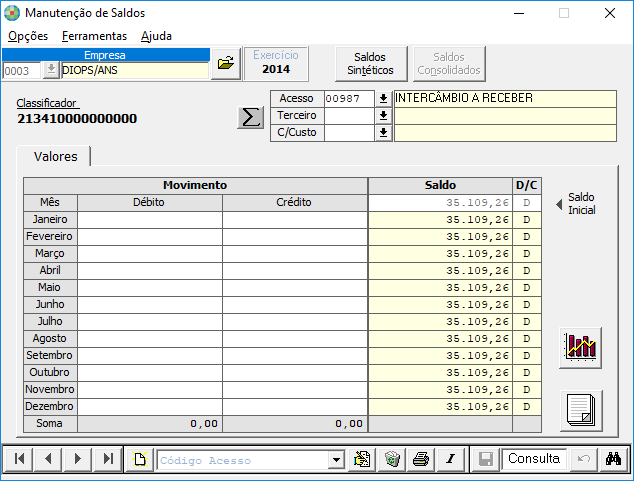Open the Código Acesso combo box dropdown
Screen dimensions: 634x481
336,460
